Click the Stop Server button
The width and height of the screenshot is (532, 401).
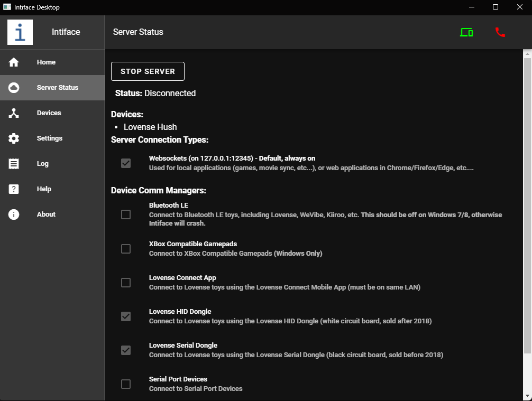148,71
